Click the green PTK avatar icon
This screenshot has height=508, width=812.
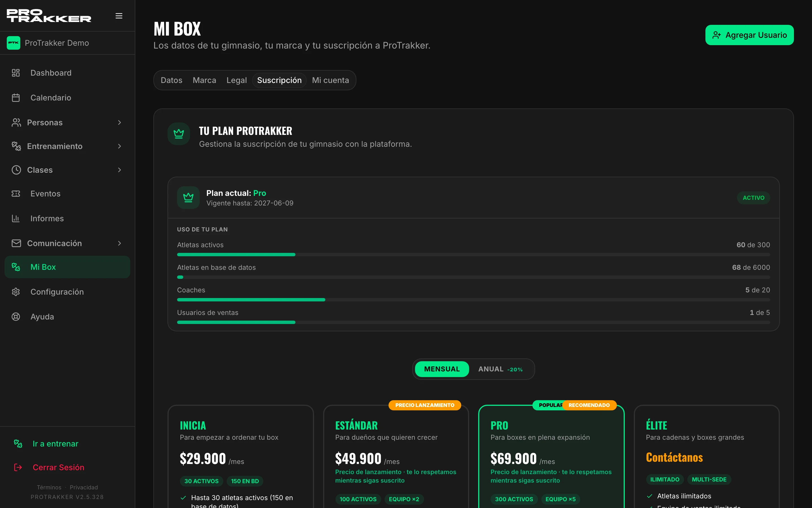(14, 43)
